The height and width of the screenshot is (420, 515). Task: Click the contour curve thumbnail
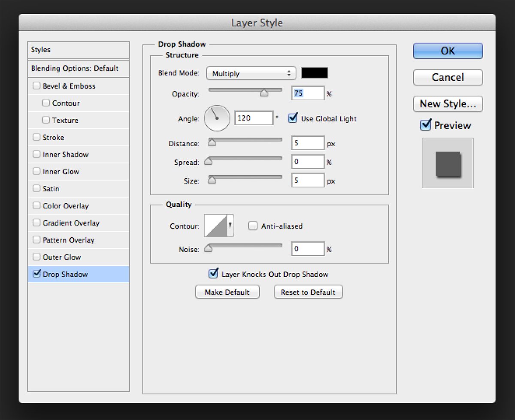point(215,225)
